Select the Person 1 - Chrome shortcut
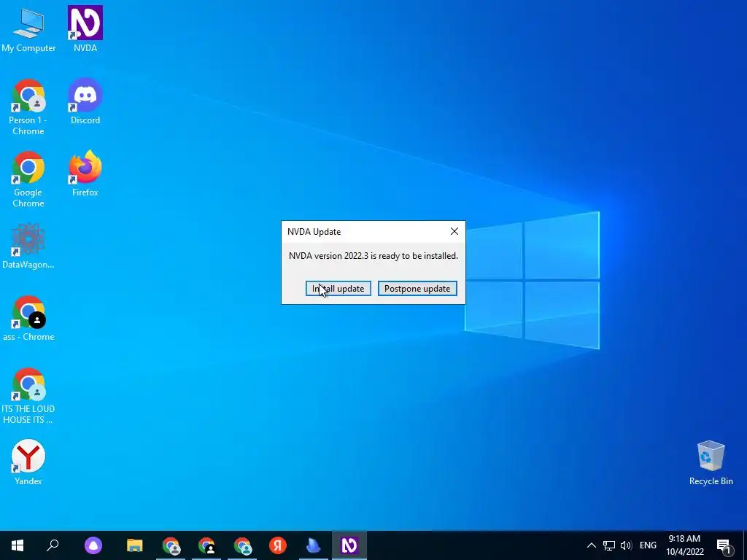Image resolution: width=747 pixels, height=560 pixels. coord(28,107)
